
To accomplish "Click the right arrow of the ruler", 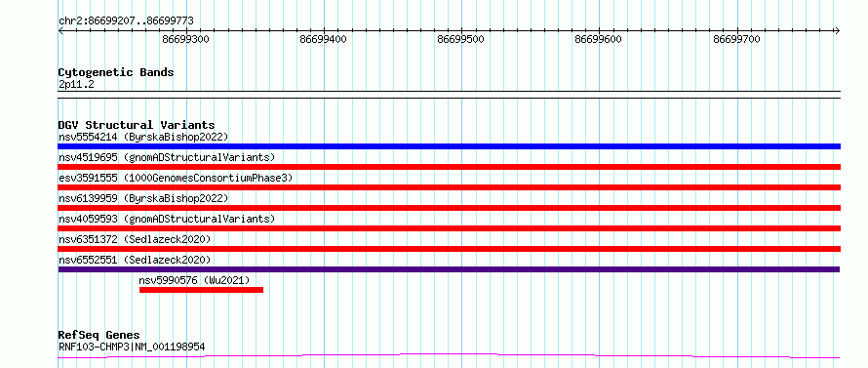I will 838,31.
